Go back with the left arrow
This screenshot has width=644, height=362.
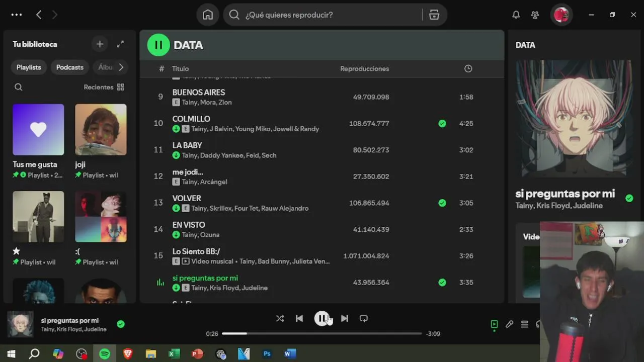39,15
